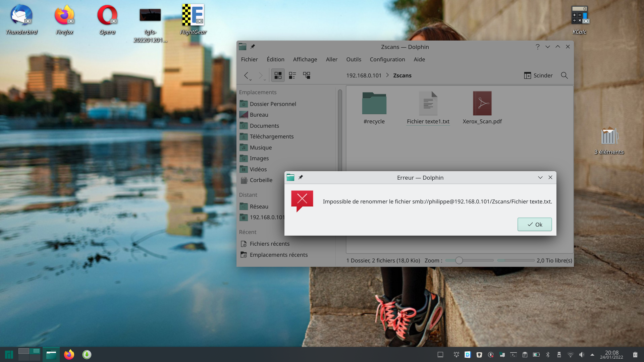Click the Scinder split view button
Viewport: 644px width, 362px height.
click(538, 75)
